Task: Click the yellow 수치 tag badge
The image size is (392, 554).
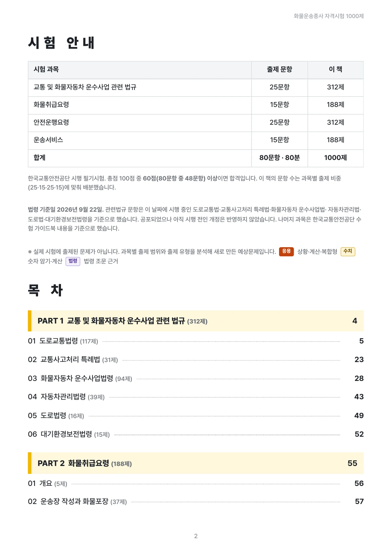Action: [x=348, y=251]
